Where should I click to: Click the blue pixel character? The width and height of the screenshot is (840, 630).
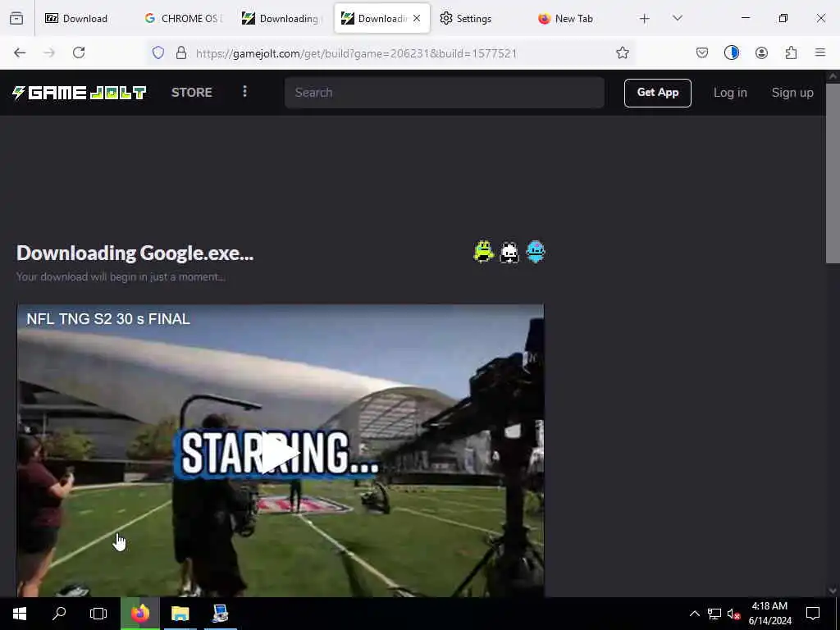(535, 251)
